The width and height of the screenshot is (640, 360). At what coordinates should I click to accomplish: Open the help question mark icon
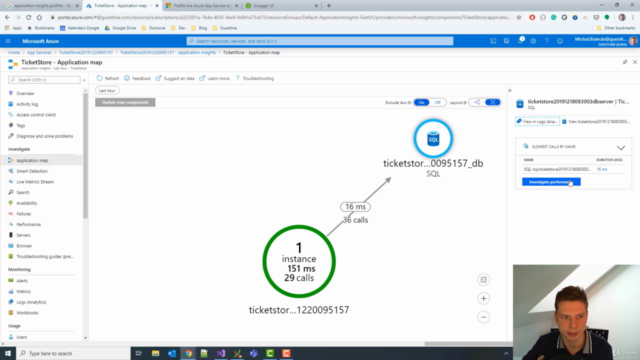tap(547, 41)
